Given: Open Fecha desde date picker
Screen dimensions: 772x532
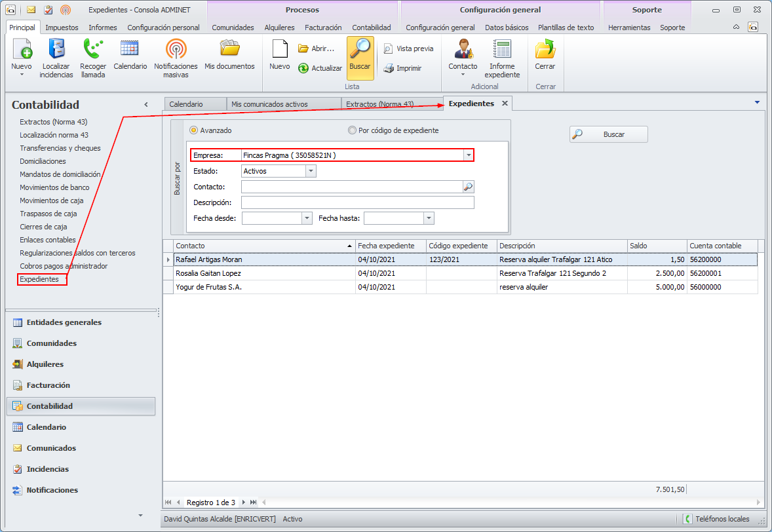Looking at the screenshot, I should tap(307, 218).
